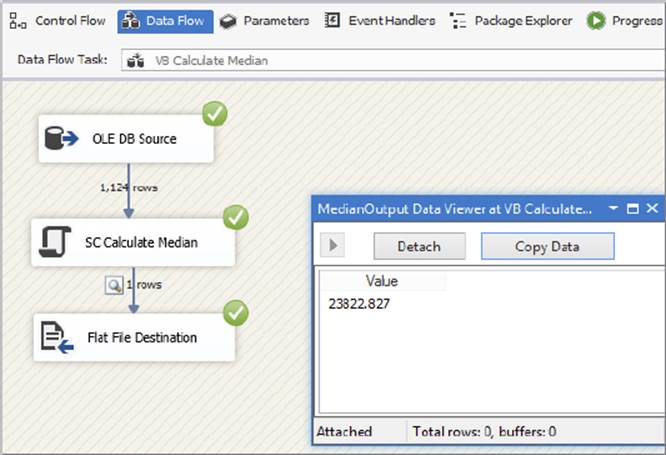The height and width of the screenshot is (455, 666).
Task: Click the Copy Data button
Action: click(x=547, y=246)
